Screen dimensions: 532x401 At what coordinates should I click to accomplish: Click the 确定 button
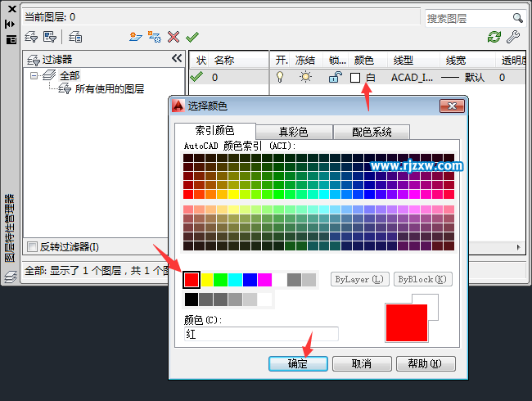tap(298, 363)
